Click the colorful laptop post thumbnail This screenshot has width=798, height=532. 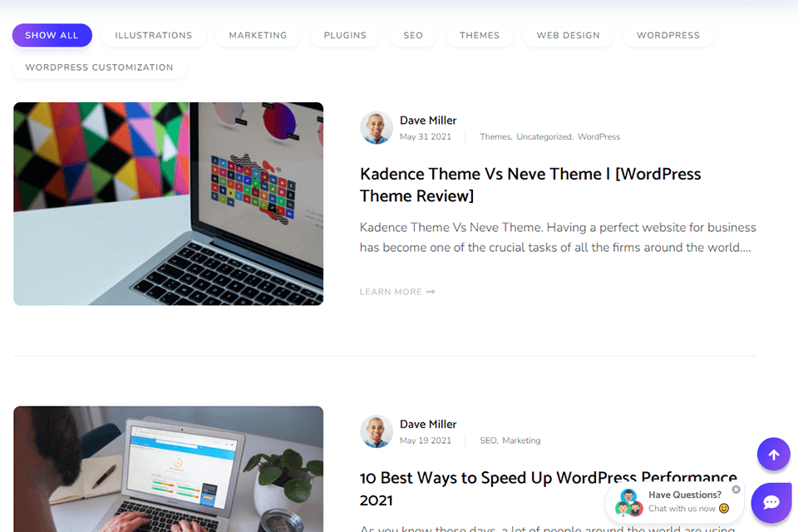[169, 204]
